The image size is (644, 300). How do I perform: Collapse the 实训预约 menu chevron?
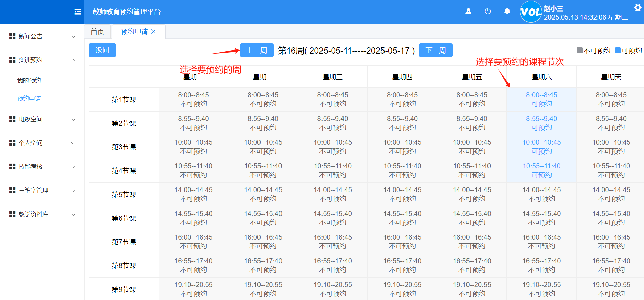click(73, 60)
